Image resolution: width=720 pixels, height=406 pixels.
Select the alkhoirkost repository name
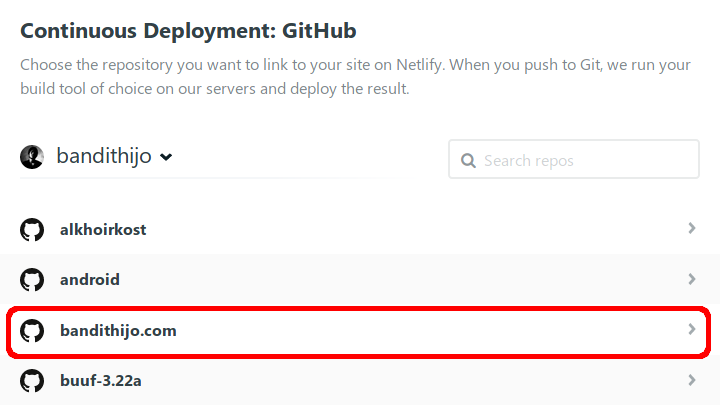point(103,230)
